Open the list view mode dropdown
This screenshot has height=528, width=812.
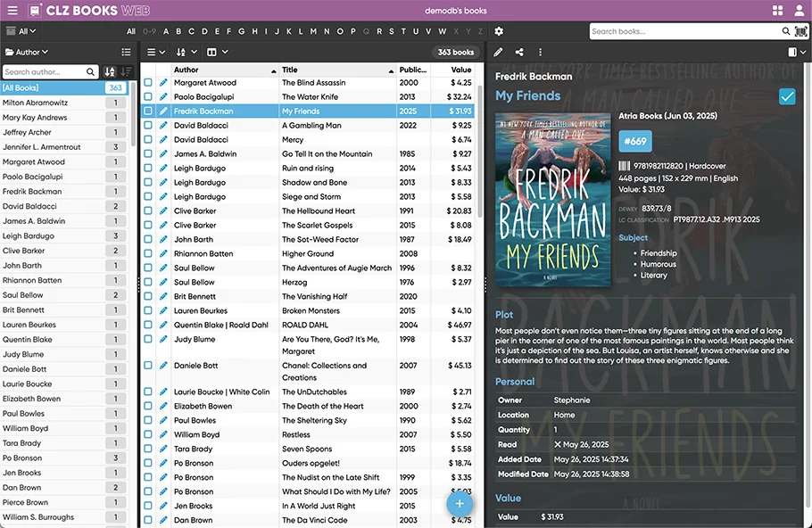click(x=156, y=52)
